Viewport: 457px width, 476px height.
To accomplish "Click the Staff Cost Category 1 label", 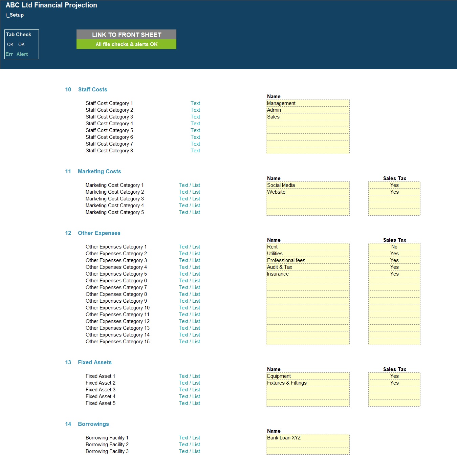I will [109, 103].
